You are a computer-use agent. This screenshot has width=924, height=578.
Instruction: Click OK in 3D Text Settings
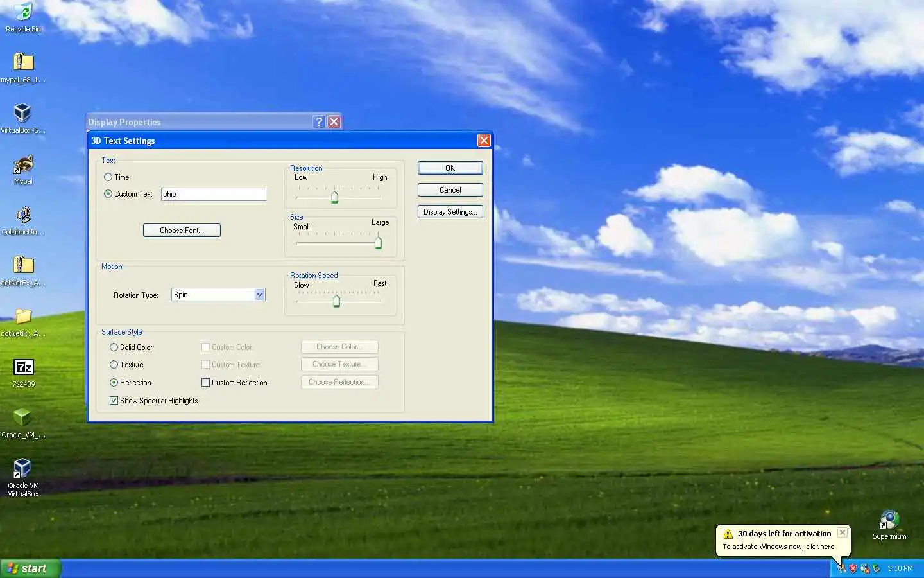coord(450,168)
